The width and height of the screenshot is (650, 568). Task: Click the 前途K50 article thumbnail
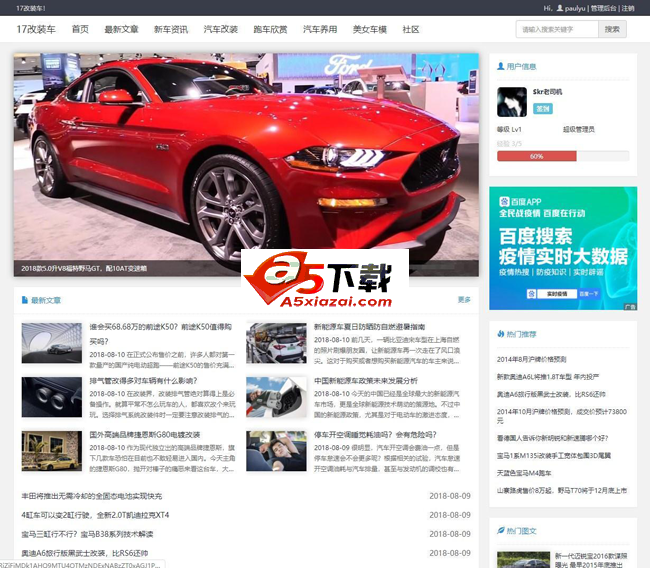point(52,343)
